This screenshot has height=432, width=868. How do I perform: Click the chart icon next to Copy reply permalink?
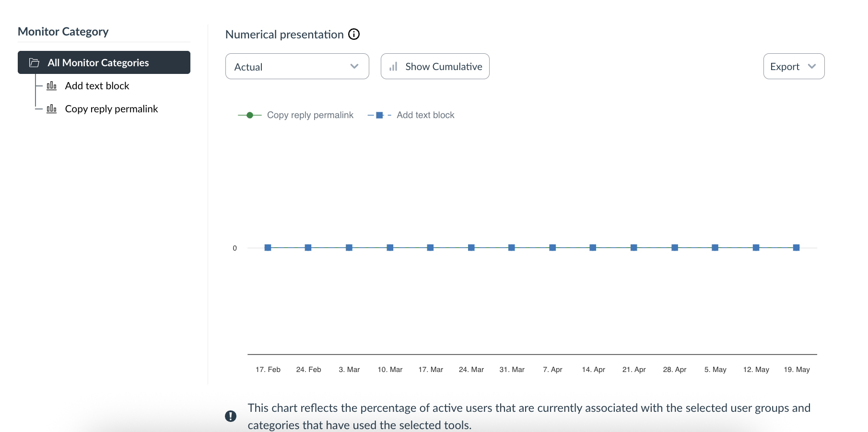coord(52,109)
